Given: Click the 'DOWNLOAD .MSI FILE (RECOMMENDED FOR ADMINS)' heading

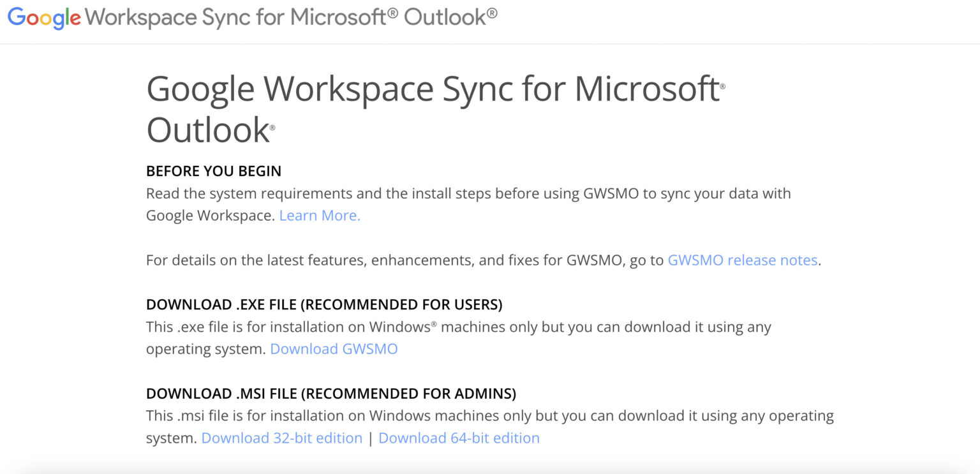Looking at the screenshot, I should click(331, 394).
